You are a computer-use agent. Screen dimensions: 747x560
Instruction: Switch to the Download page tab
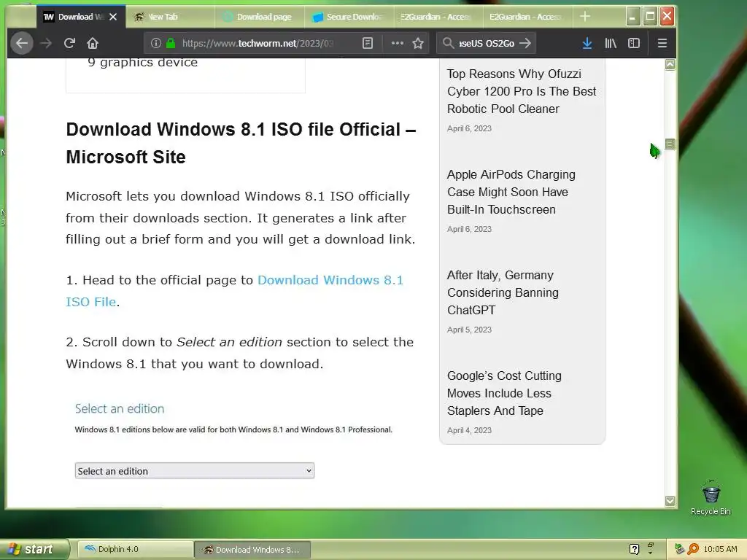(259, 17)
